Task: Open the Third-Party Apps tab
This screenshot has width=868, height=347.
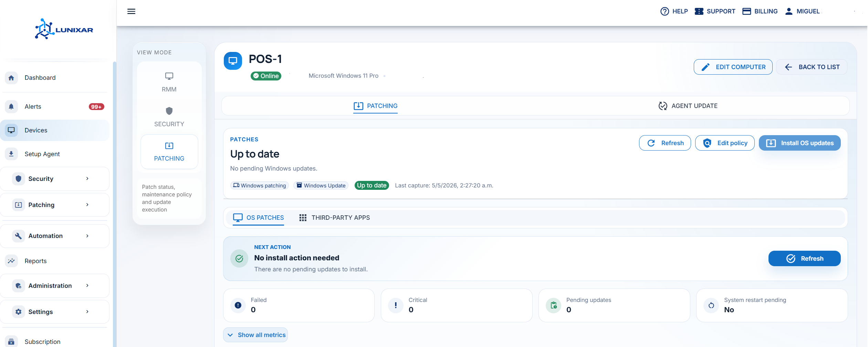Action: [x=335, y=218]
